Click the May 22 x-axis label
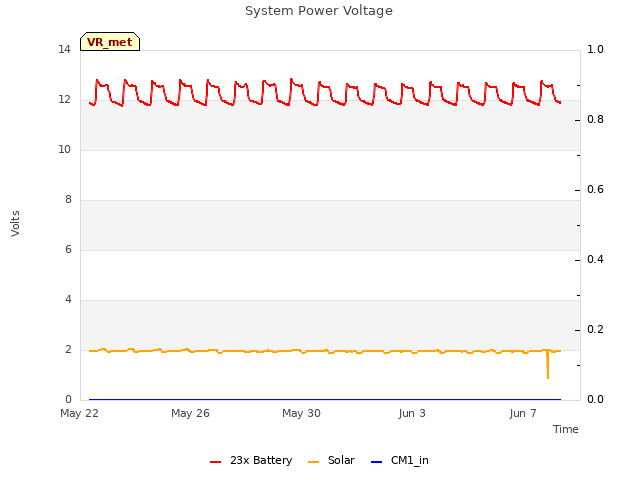The height and width of the screenshot is (480, 640). coord(79,413)
